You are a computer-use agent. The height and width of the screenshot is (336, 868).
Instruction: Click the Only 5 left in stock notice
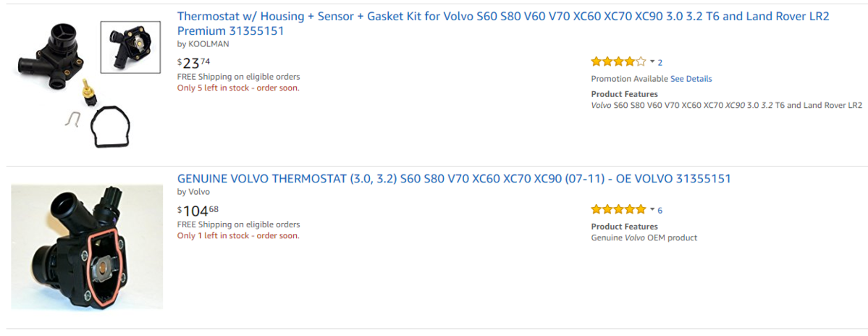pos(238,88)
